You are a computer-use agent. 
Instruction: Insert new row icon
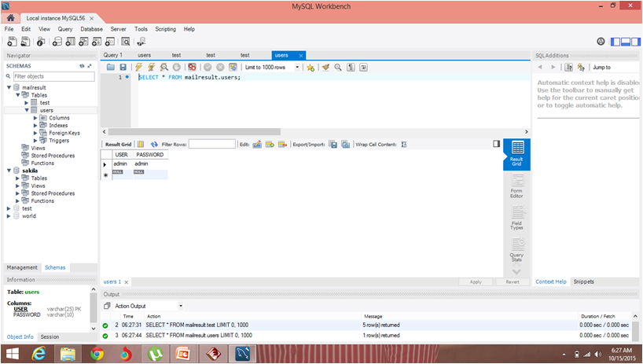[270, 145]
